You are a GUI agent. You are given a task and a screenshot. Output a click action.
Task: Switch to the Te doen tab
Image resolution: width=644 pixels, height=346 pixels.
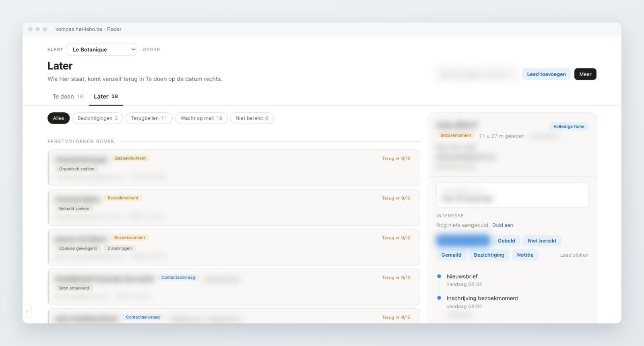(x=68, y=97)
